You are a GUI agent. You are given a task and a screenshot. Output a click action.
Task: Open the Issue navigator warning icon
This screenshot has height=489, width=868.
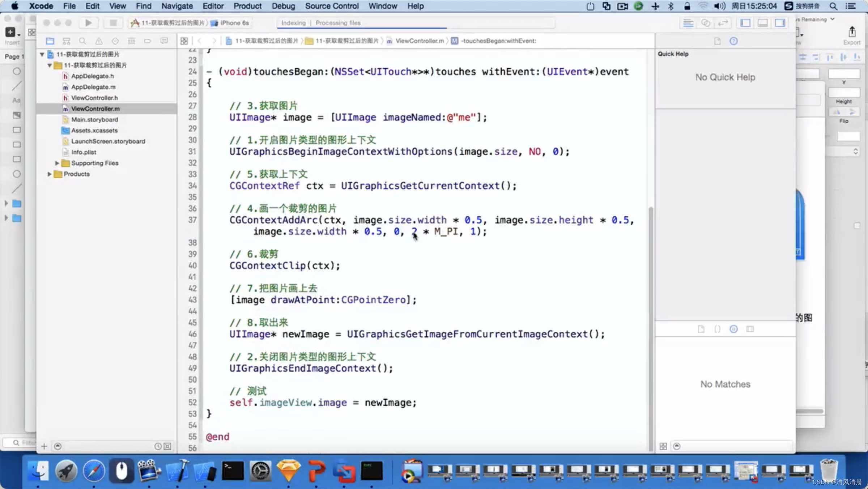pyautogui.click(x=99, y=41)
